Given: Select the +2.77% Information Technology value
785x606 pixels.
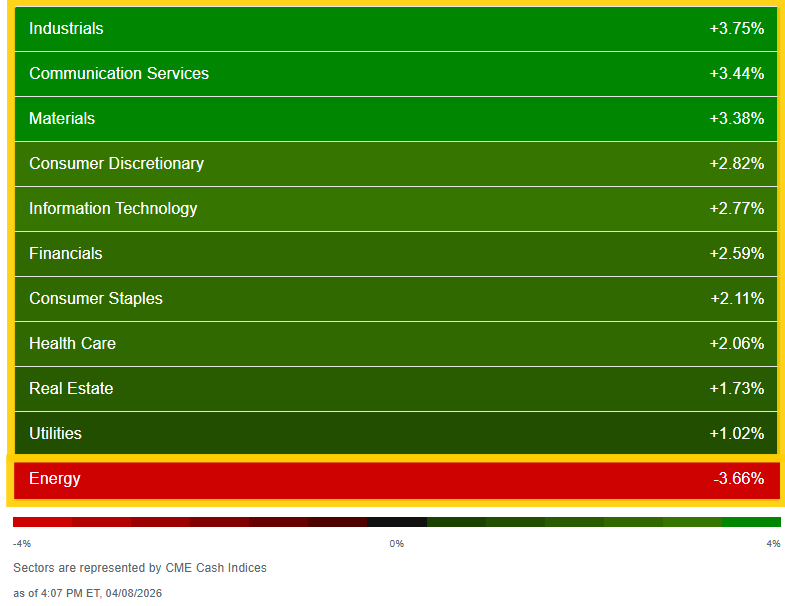Looking at the screenshot, I should click(737, 208).
